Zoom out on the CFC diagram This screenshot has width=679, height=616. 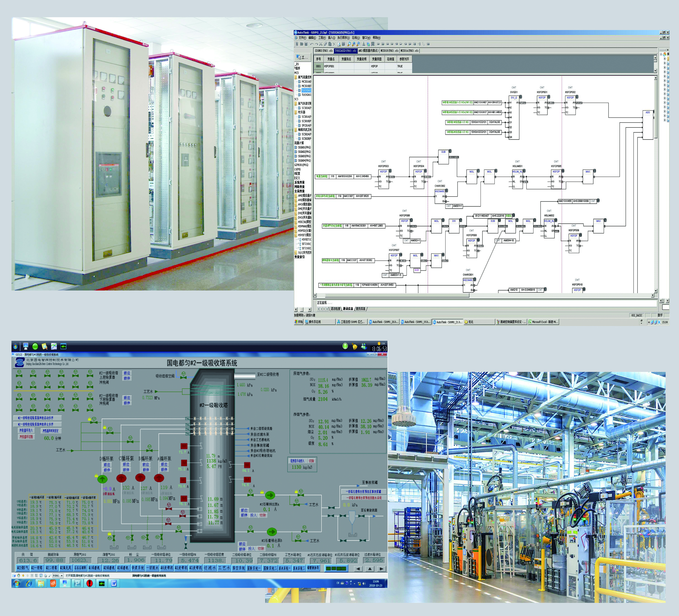click(x=358, y=44)
